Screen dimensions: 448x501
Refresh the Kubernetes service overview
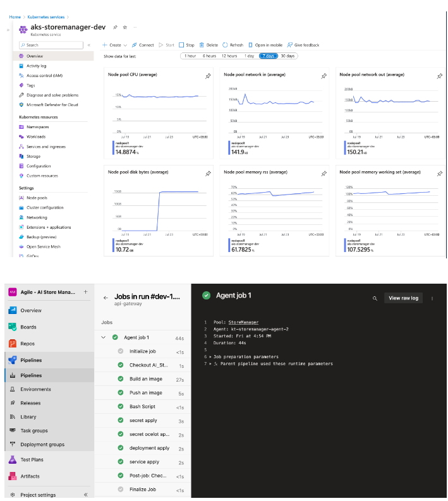[x=233, y=45]
